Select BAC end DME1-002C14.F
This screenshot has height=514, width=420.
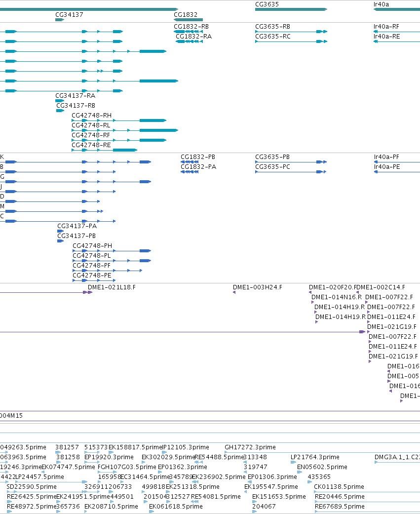pos(381,287)
